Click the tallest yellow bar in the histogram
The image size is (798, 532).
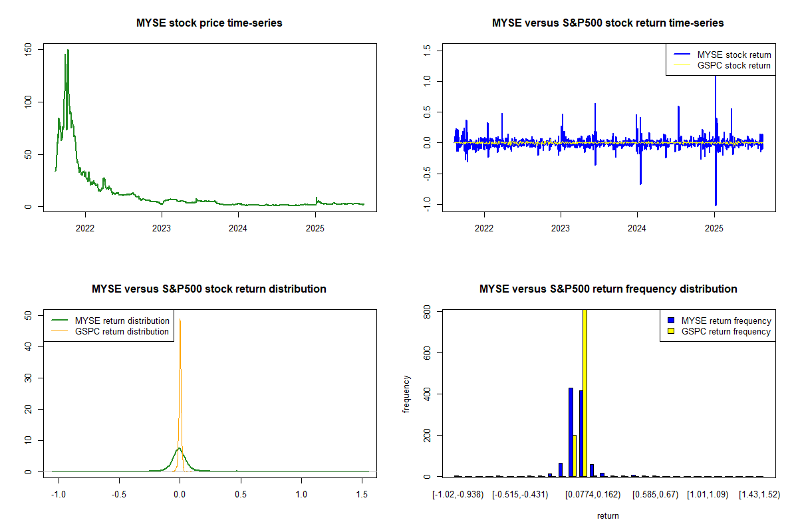click(585, 392)
